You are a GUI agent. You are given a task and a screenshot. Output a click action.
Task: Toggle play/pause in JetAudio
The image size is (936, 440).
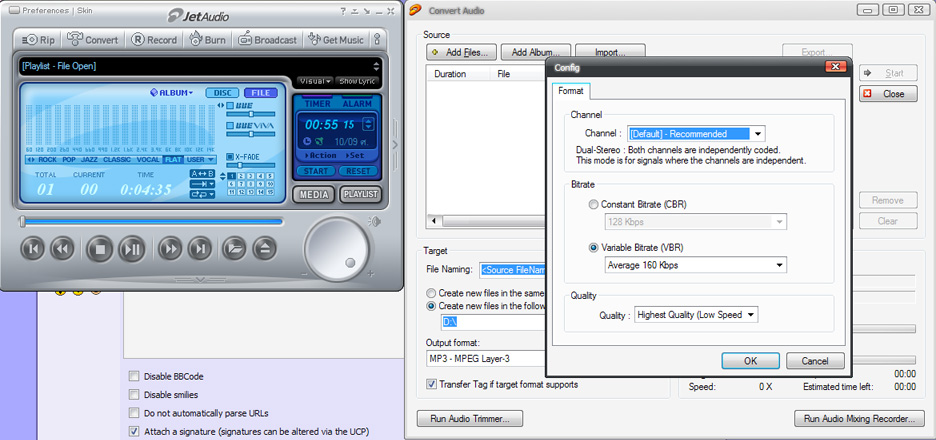pyautogui.click(x=132, y=248)
